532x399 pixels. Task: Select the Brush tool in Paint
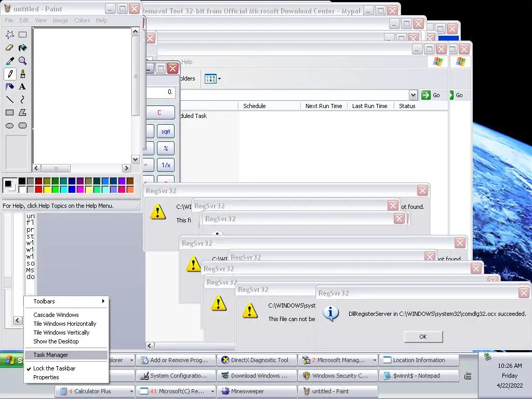[x=23, y=74]
